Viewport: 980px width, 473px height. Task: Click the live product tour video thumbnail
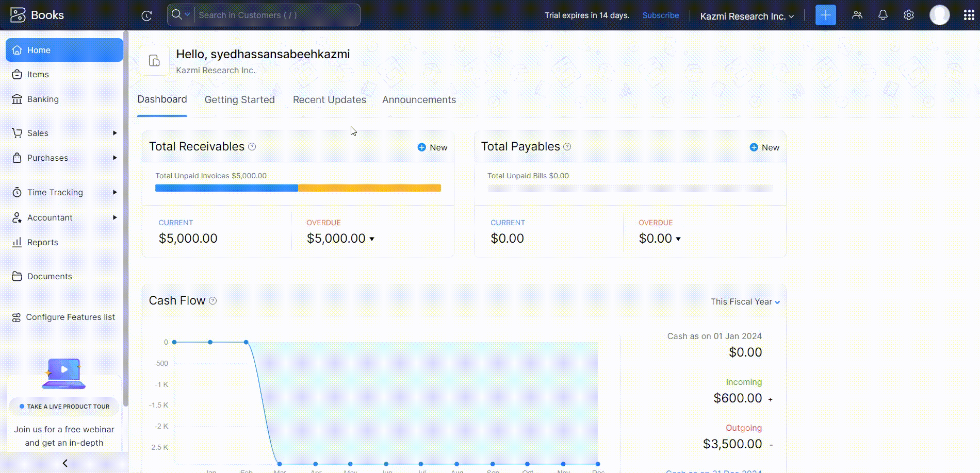point(64,374)
